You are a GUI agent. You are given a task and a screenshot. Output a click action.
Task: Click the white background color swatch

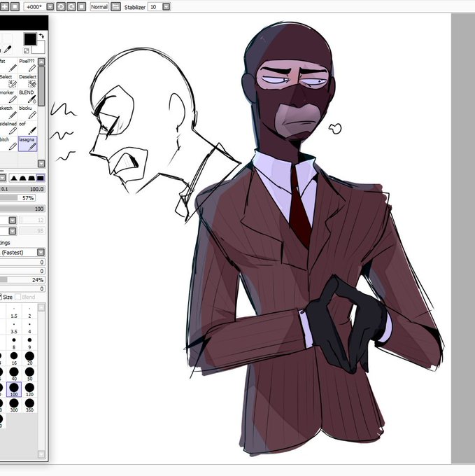click(x=40, y=48)
